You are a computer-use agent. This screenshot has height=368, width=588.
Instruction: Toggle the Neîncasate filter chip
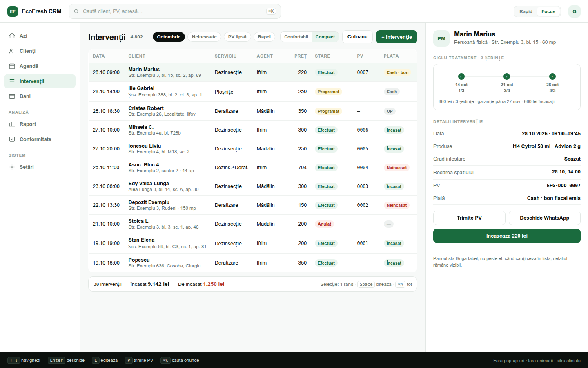tap(204, 37)
